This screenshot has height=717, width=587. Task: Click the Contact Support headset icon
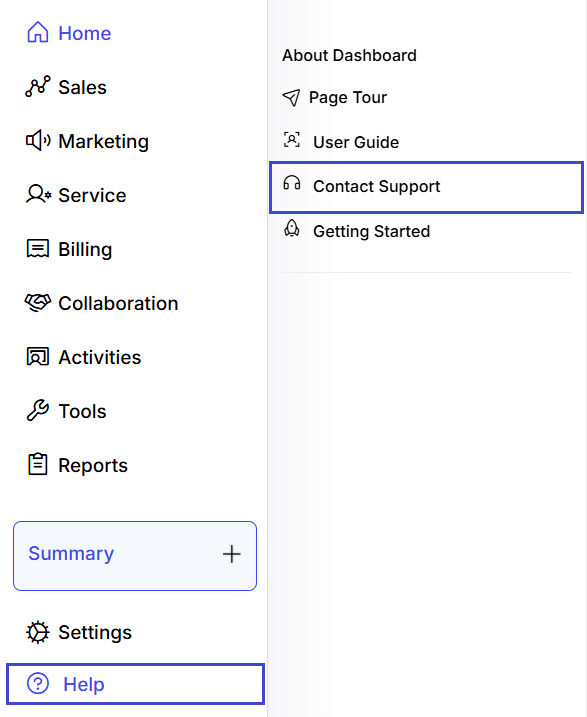[292, 183]
